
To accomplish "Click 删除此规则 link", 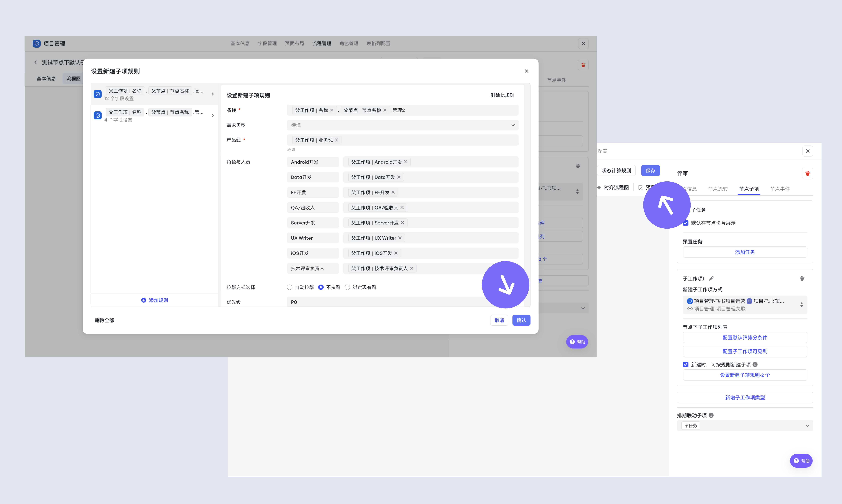I will click(x=502, y=95).
